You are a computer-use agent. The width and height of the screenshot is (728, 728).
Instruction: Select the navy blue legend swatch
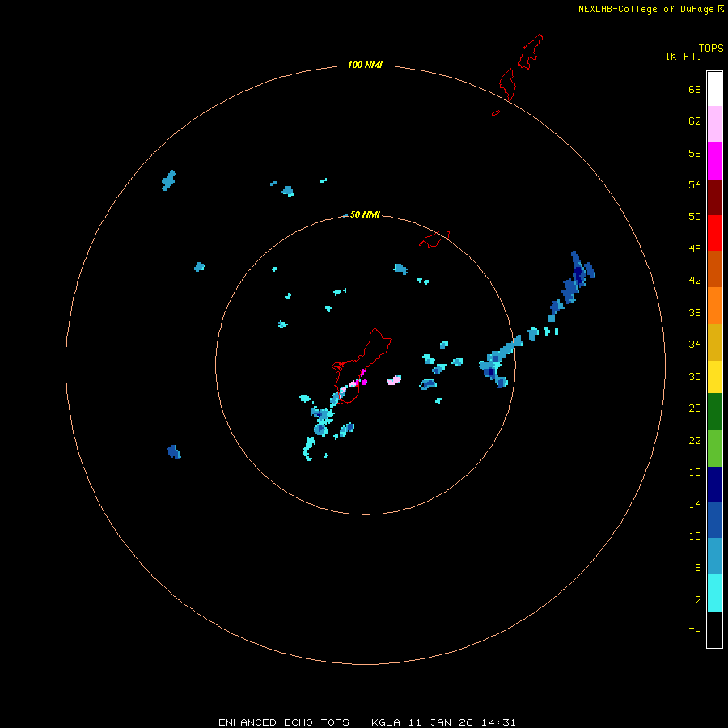[x=714, y=485]
